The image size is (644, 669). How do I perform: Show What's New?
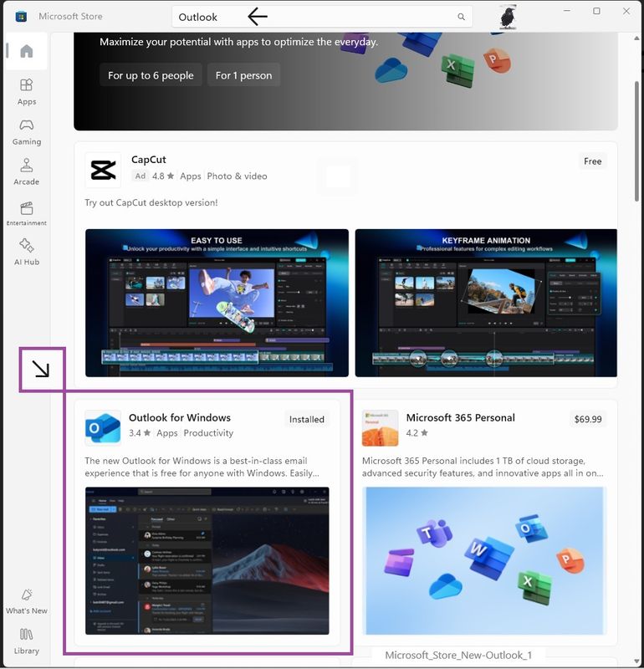click(x=27, y=601)
